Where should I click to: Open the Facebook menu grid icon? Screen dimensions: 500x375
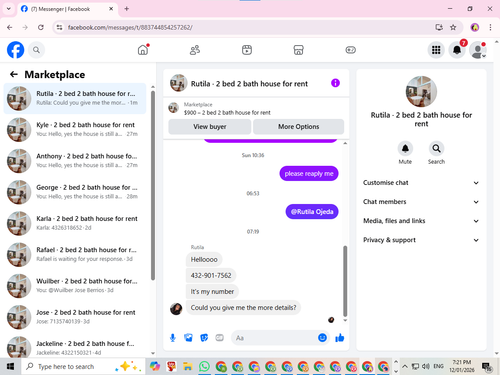pos(436,50)
